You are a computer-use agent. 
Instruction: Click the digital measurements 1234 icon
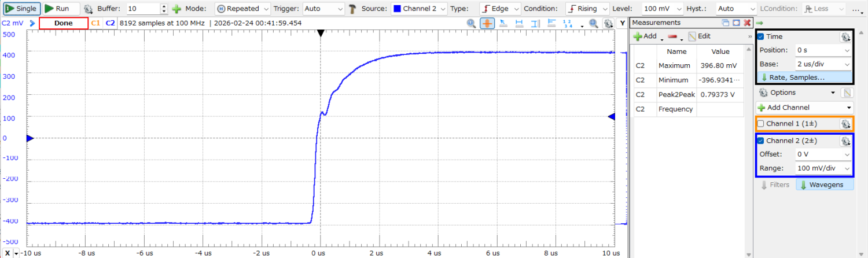pyautogui.click(x=568, y=23)
